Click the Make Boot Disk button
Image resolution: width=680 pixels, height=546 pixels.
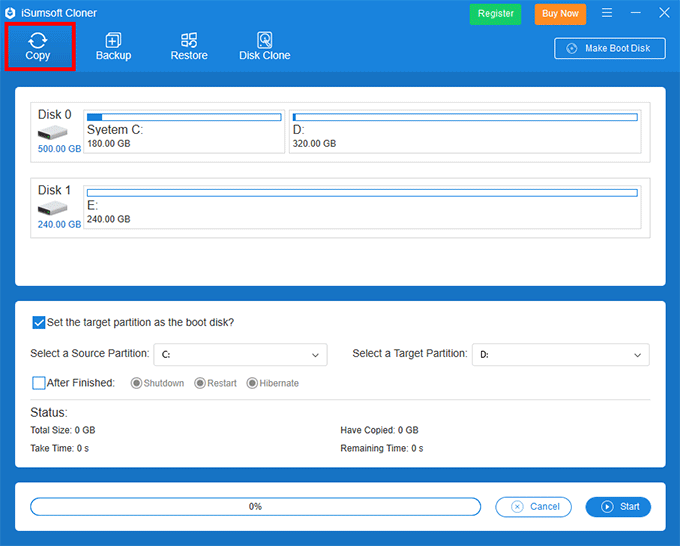tap(609, 48)
